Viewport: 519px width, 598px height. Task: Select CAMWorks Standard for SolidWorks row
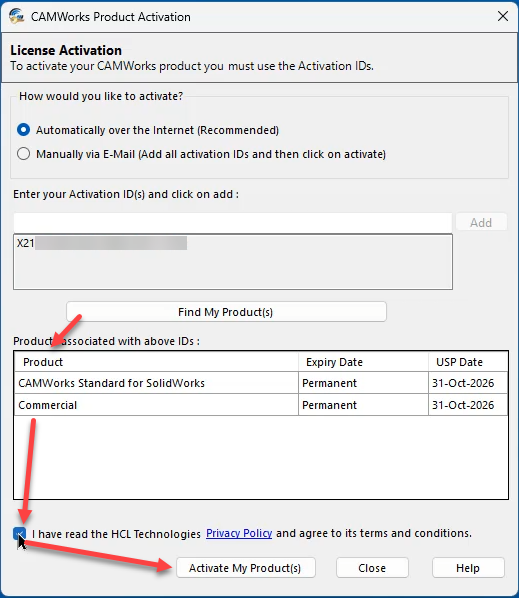click(x=261, y=383)
